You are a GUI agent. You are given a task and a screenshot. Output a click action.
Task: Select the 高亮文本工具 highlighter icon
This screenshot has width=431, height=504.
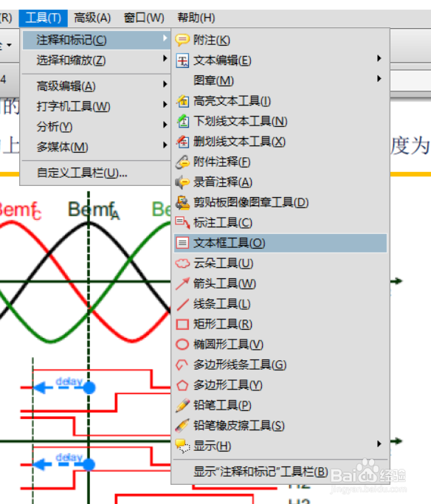(x=182, y=101)
